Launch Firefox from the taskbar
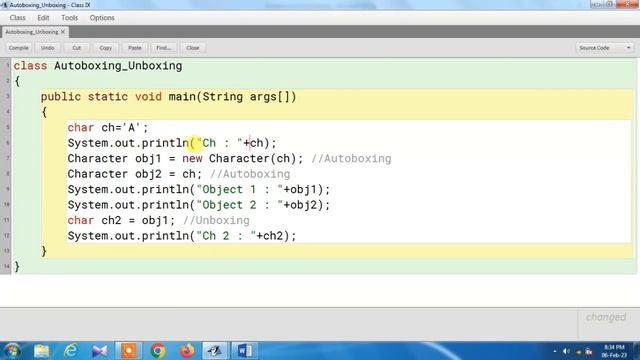The image size is (640, 360). 187,351
